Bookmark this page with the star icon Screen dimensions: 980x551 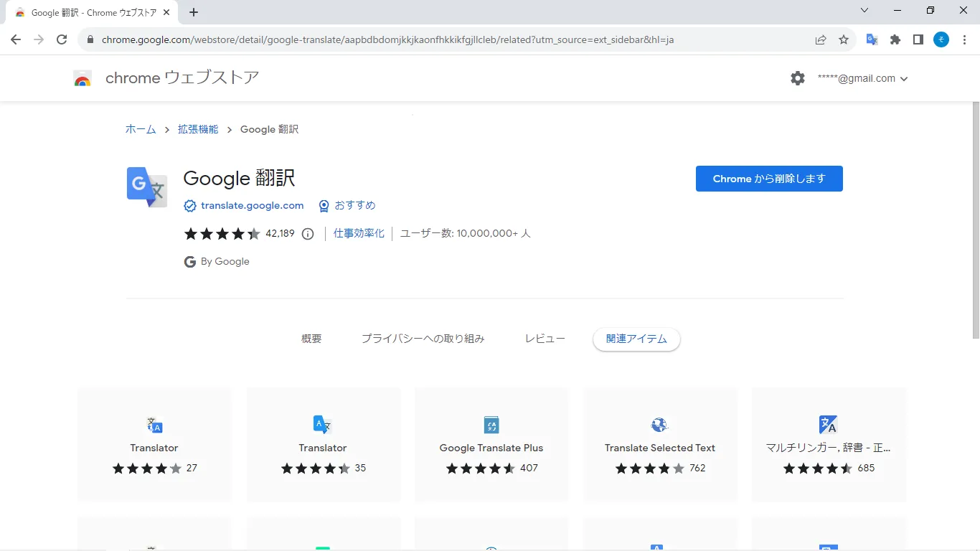844,39
